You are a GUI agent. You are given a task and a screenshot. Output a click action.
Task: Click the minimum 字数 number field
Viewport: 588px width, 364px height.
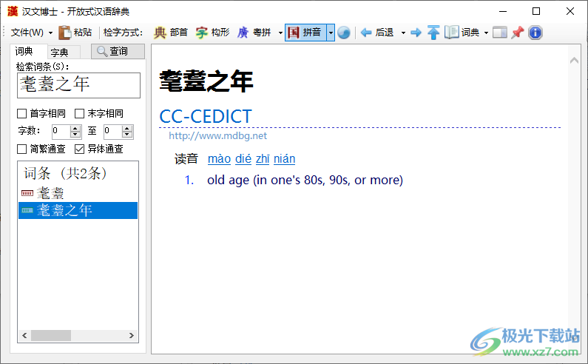pyautogui.click(x=61, y=131)
